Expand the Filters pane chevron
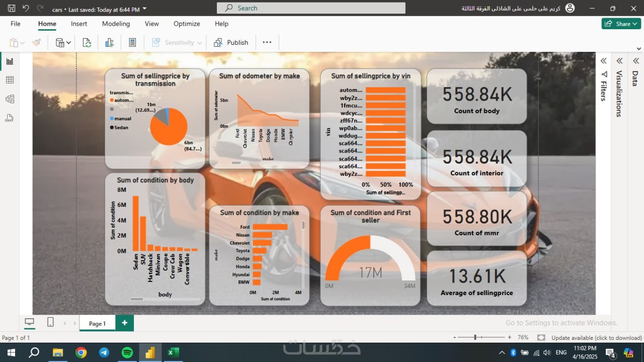Screen dimensions: 644x362 603,61
